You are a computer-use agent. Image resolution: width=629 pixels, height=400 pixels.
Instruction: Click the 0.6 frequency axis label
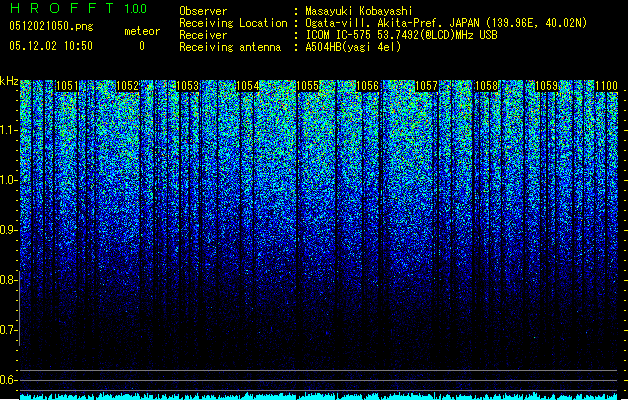pos(9,380)
